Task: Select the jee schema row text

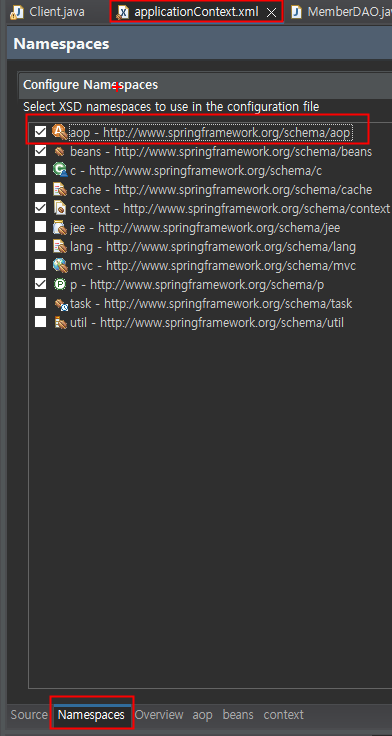Action: 205,228
